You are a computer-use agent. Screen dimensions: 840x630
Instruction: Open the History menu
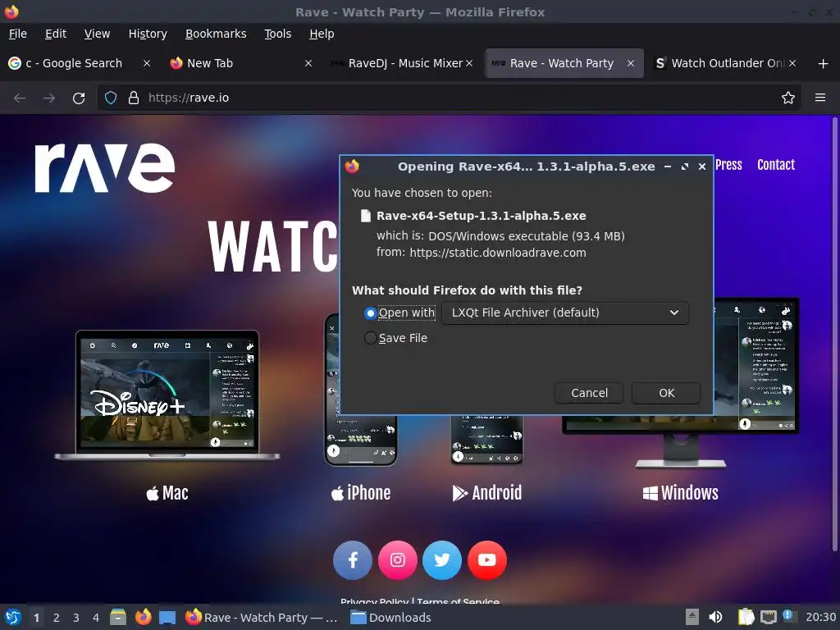coord(148,34)
